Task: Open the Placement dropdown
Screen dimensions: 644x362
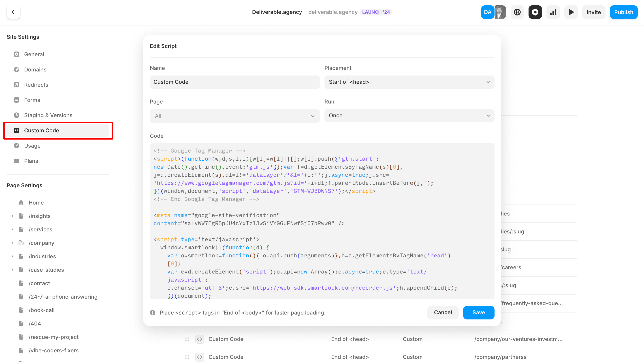Action: [409, 82]
